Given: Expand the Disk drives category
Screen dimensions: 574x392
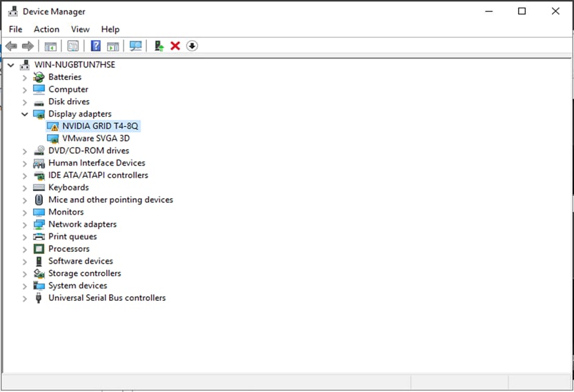Looking at the screenshot, I should tap(25, 102).
